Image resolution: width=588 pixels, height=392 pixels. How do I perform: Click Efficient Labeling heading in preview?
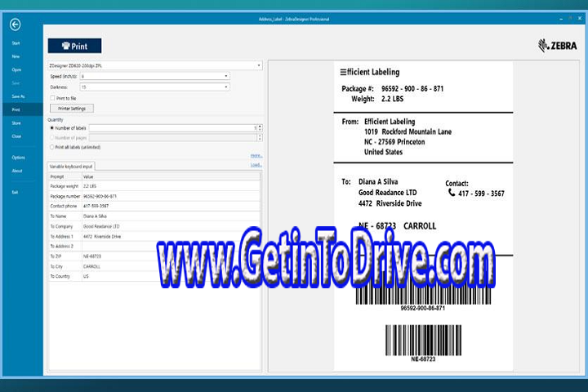(370, 72)
